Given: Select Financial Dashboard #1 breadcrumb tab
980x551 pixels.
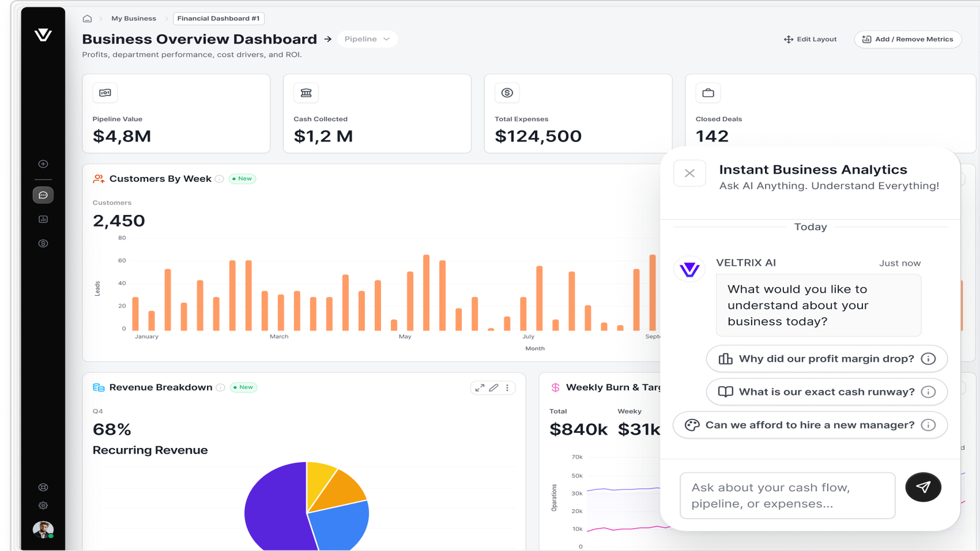Looking at the screenshot, I should coord(218,18).
